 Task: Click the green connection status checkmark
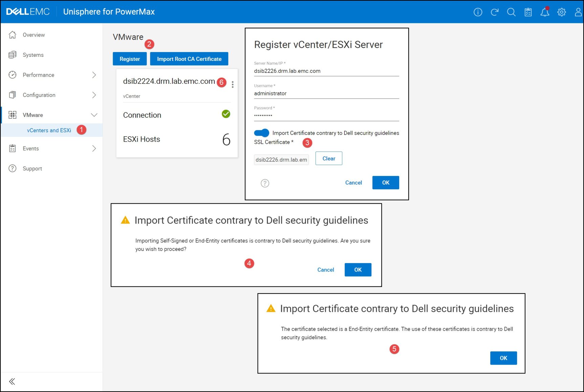coord(226,114)
